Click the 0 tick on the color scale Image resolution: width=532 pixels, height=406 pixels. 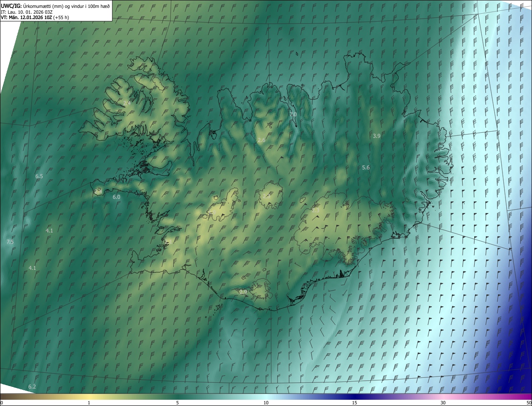2,403
